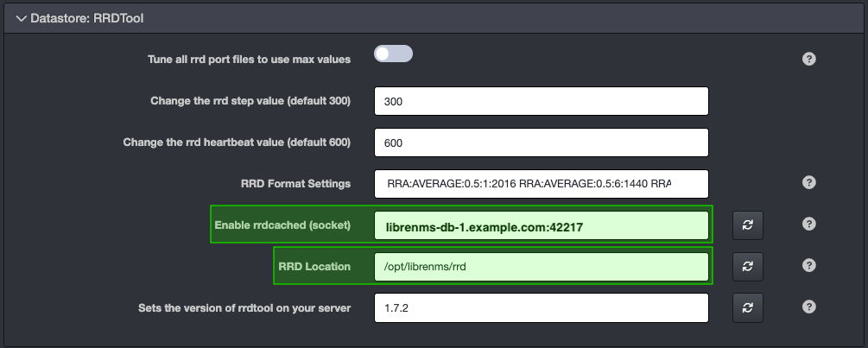
Task: Select the rrdcached socket address field
Action: [541, 225]
